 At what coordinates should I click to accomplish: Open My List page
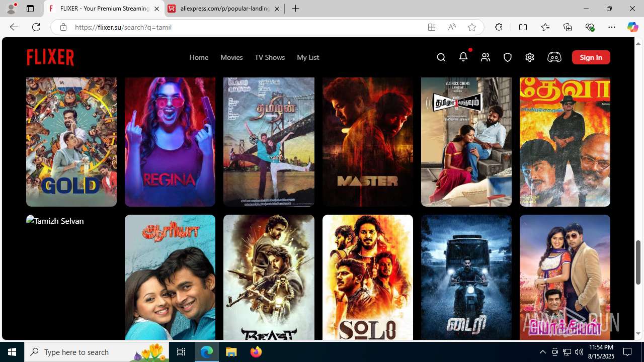click(x=308, y=57)
